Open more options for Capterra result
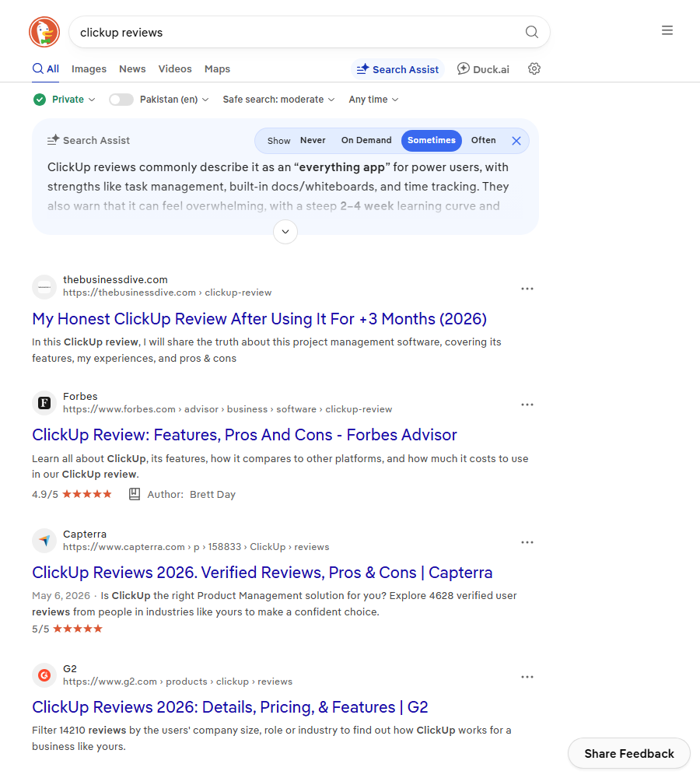This screenshot has height=778, width=700. tap(527, 542)
